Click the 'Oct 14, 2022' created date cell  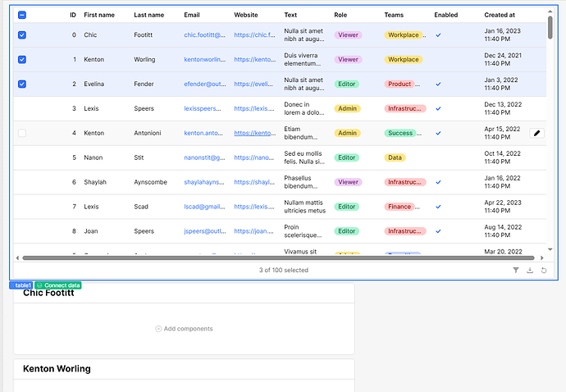(x=503, y=157)
